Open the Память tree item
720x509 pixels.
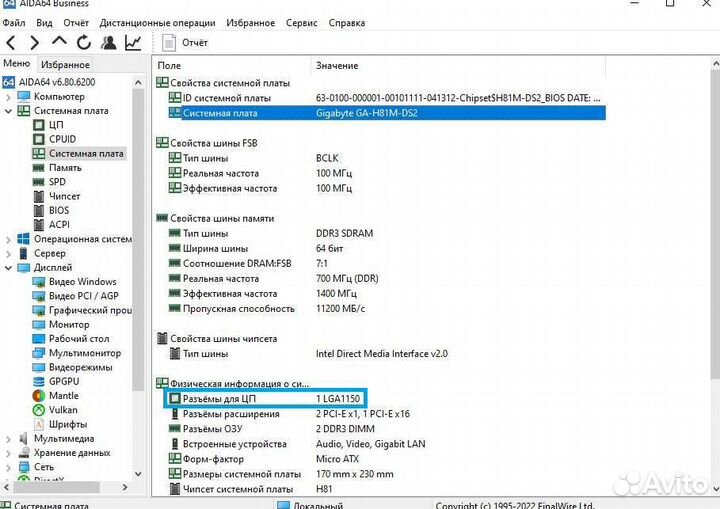[x=65, y=168]
